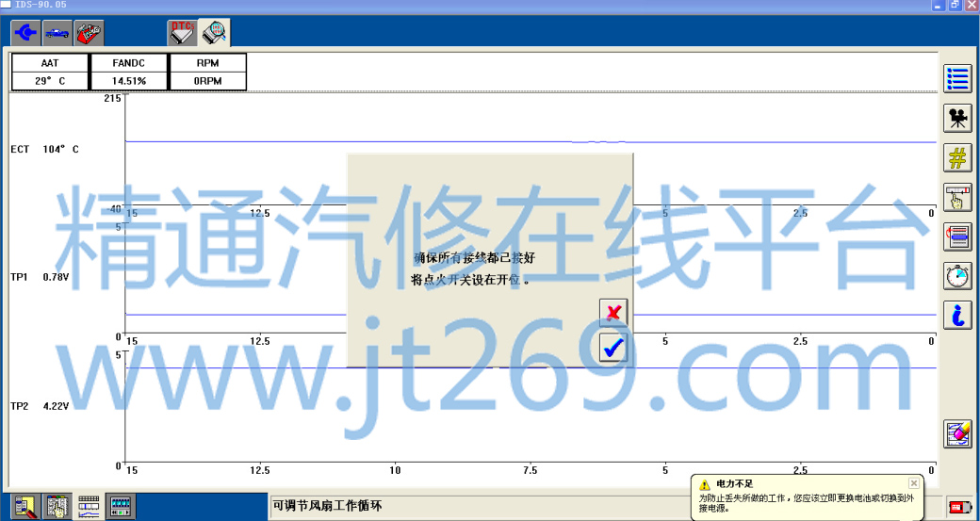Select the AAT parameter header cell
Image resolution: width=980 pixels, height=521 pixels.
50,63
